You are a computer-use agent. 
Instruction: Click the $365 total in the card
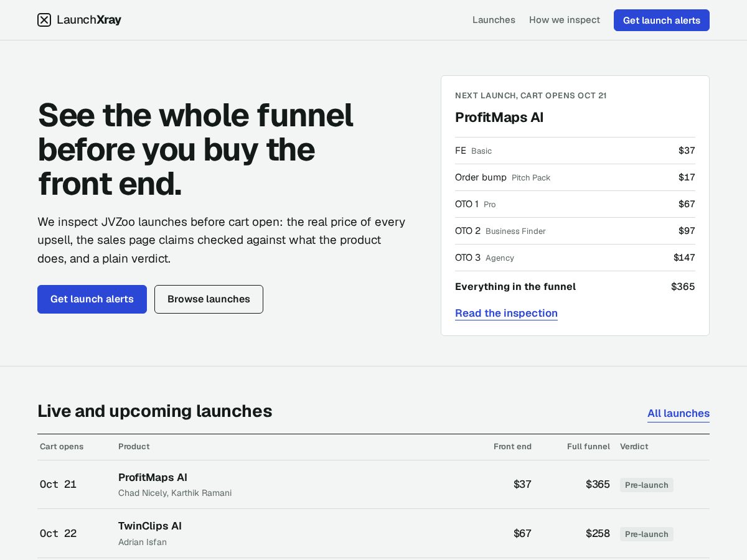tap(683, 287)
